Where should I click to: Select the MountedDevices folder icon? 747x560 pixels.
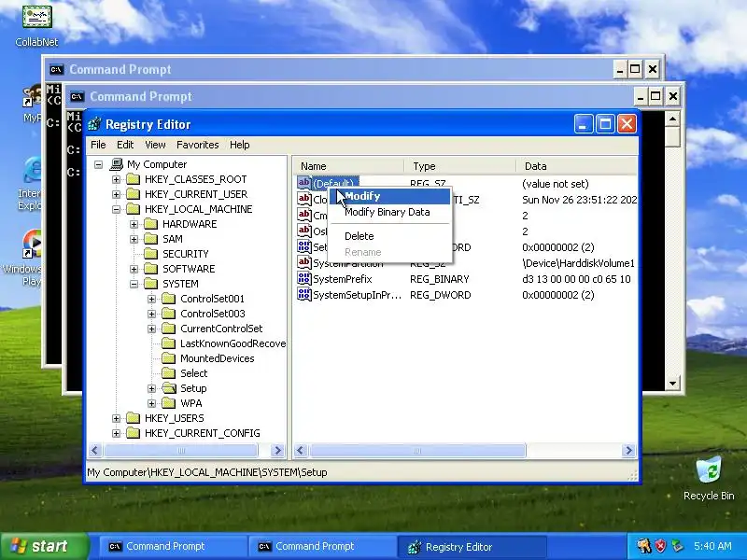click(169, 358)
